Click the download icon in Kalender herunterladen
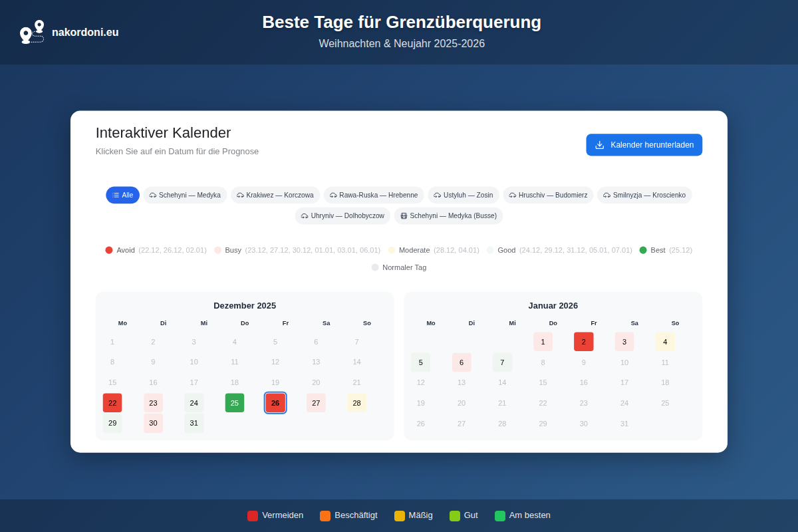This screenshot has width=798, height=532. [x=599, y=145]
